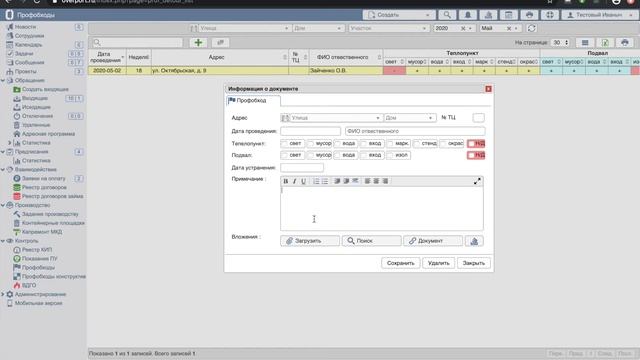
Task: Apply italic formatting in note editor
Action: (x=294, y=181)
